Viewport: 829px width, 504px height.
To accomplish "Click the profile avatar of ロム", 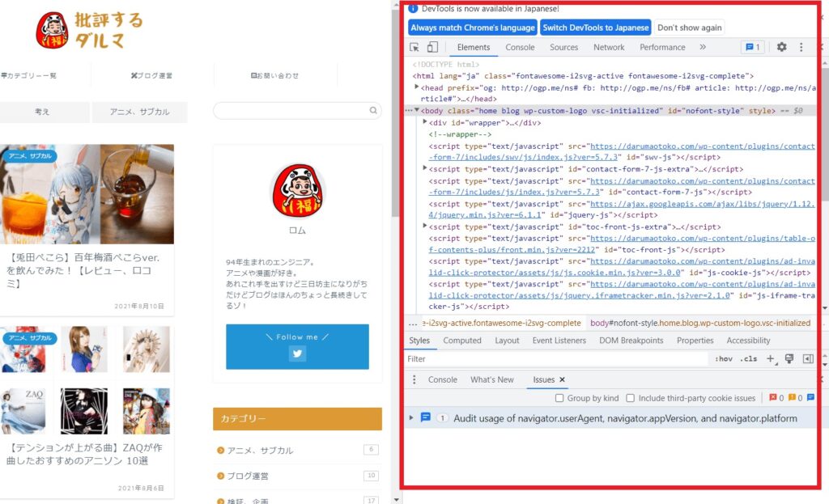I will pos(298,191).
